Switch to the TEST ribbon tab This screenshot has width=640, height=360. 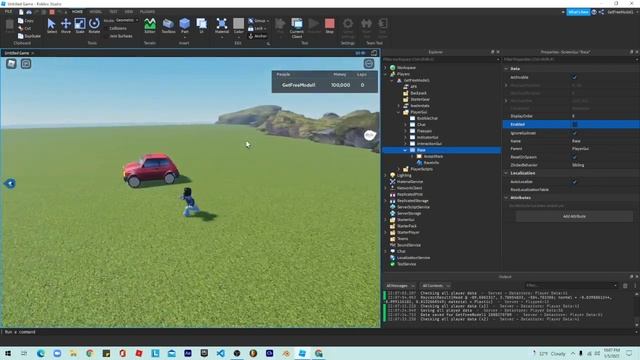[113, 11]
